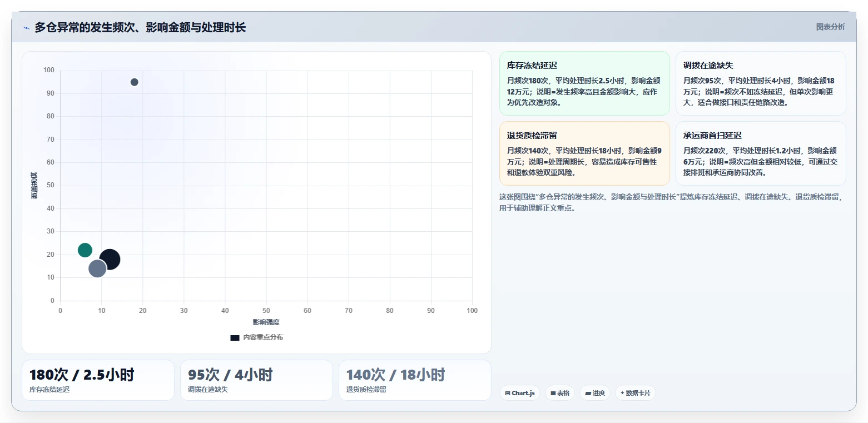868x423 pixels.
Task: Click the Chart.js tag chip
Action: 520,393
